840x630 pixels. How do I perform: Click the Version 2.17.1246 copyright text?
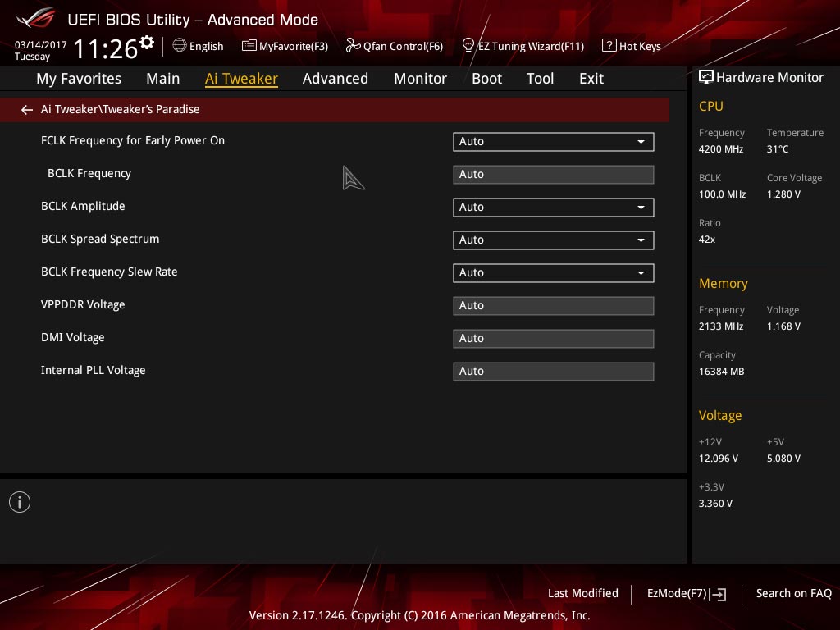[x=419, y=615]
